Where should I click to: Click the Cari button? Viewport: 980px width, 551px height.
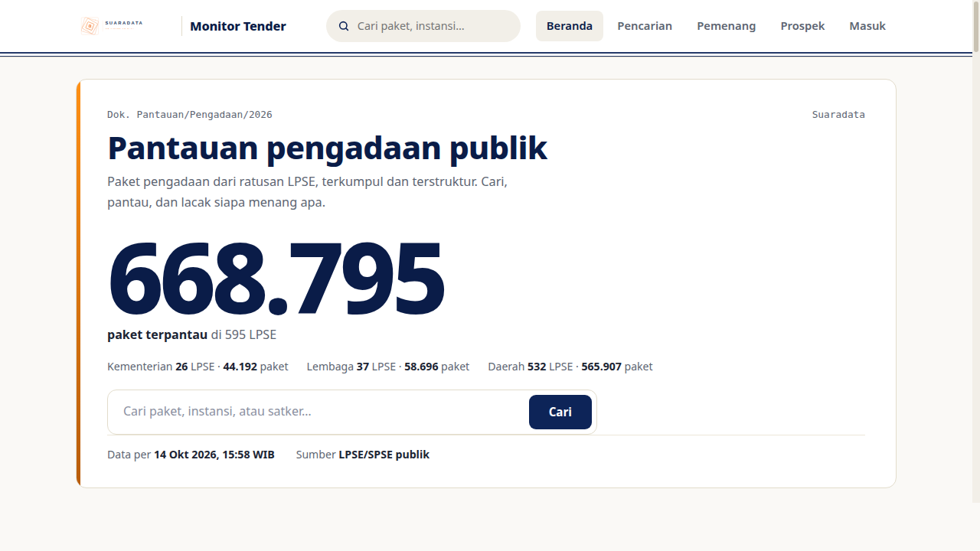click(x=560, y=412)
